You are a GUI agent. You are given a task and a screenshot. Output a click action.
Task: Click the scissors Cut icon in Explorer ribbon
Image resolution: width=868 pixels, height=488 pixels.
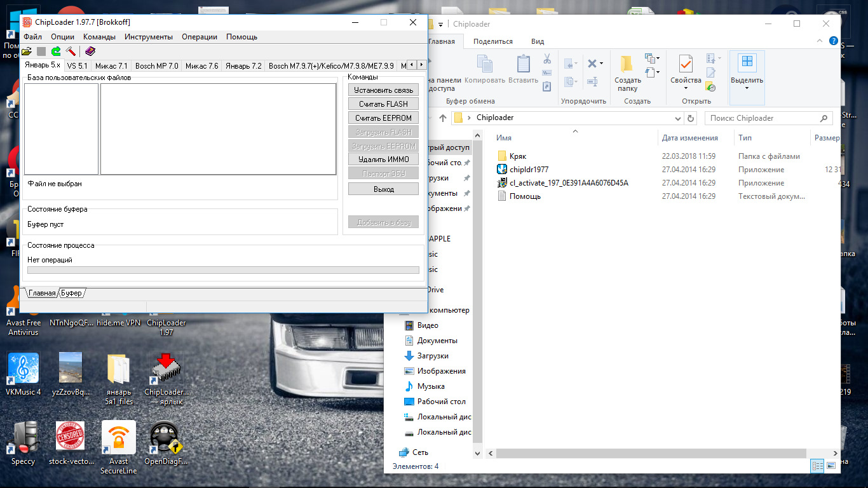tap(547, 58)
